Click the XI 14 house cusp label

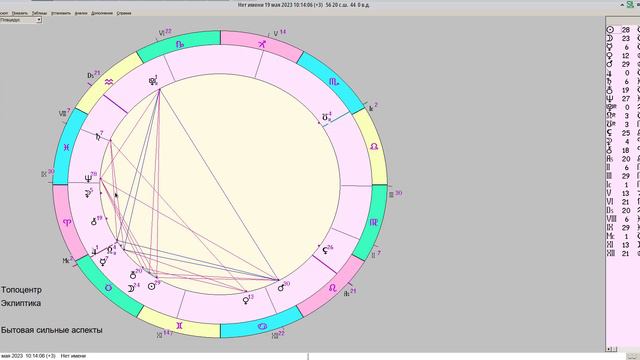(165, 334)
